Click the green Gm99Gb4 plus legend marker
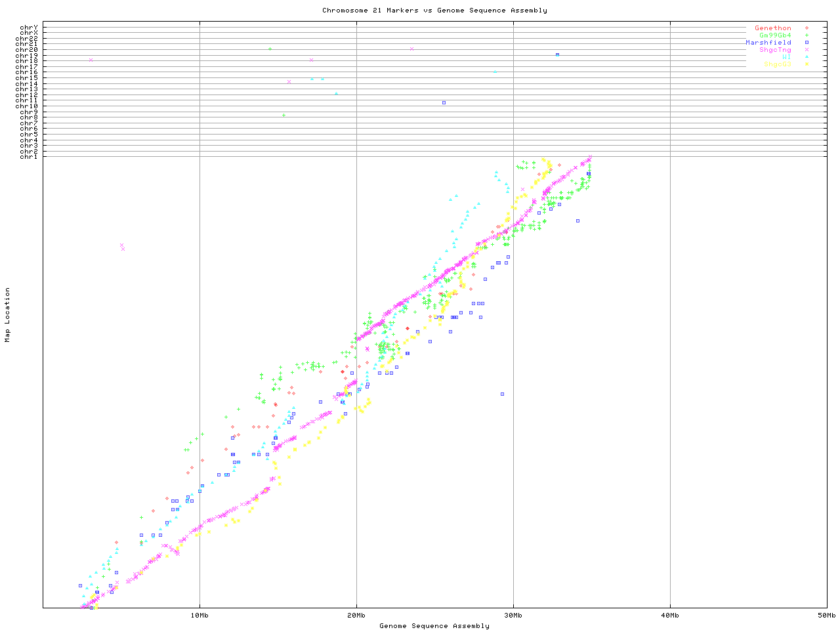 (x=807, y=35)
